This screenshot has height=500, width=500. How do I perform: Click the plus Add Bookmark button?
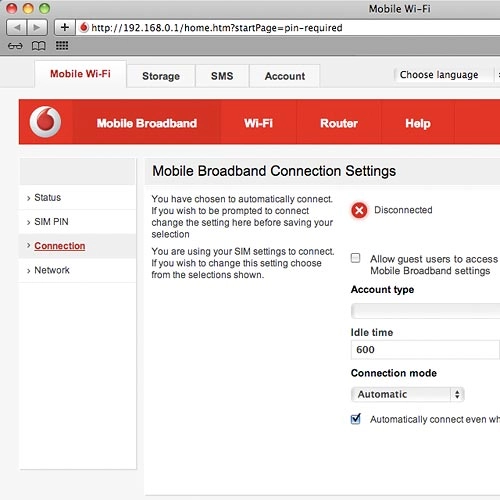[65, 27]
